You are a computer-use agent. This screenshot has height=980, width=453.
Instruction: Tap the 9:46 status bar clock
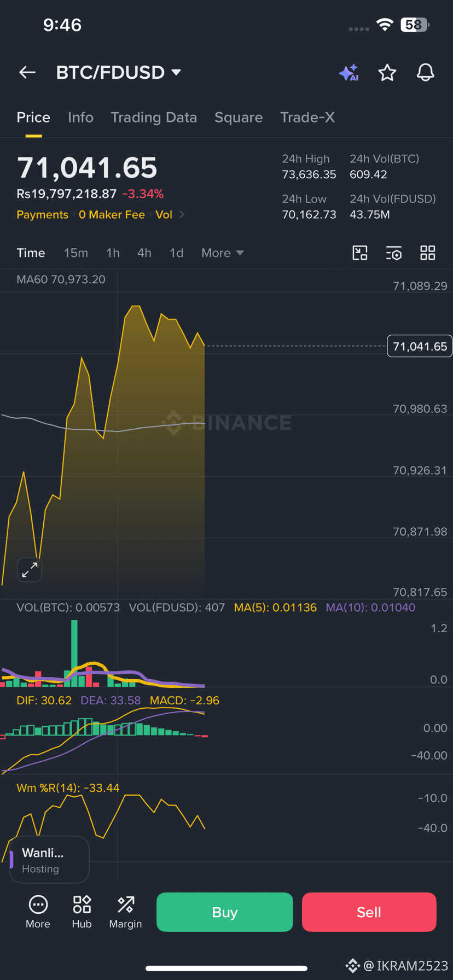coord(62,25)
